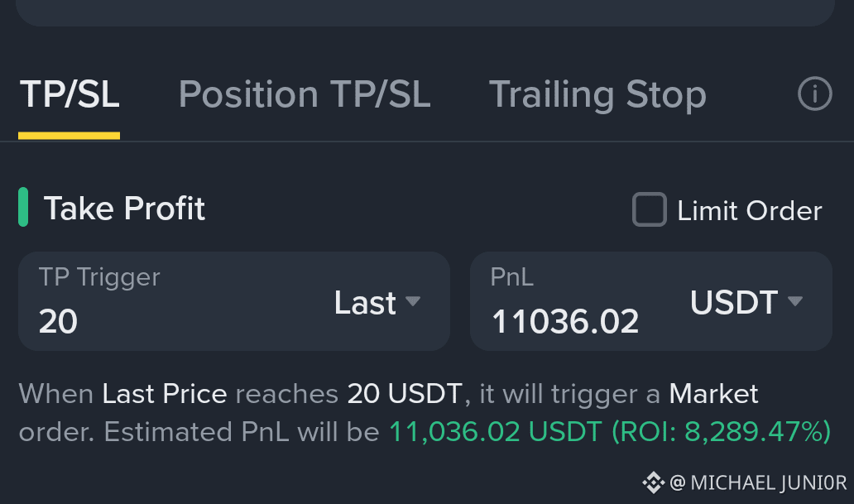Viewport: 854px width, 504px height.
Task: Click the @ MICHAEL JUNIOR watermark
Action: click(x=758, y=483)
